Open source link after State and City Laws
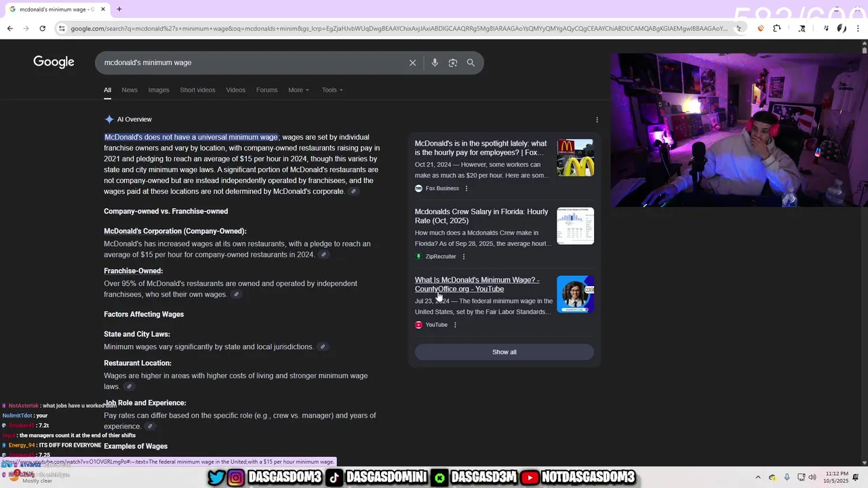The height and width of the screenshot is (488, 868). tap(323, 347)
